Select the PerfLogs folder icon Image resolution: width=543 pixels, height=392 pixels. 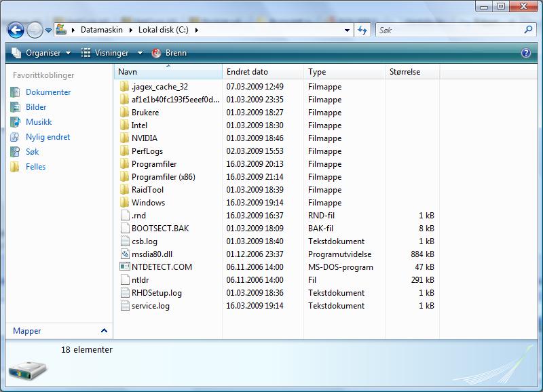pos(125,151)
